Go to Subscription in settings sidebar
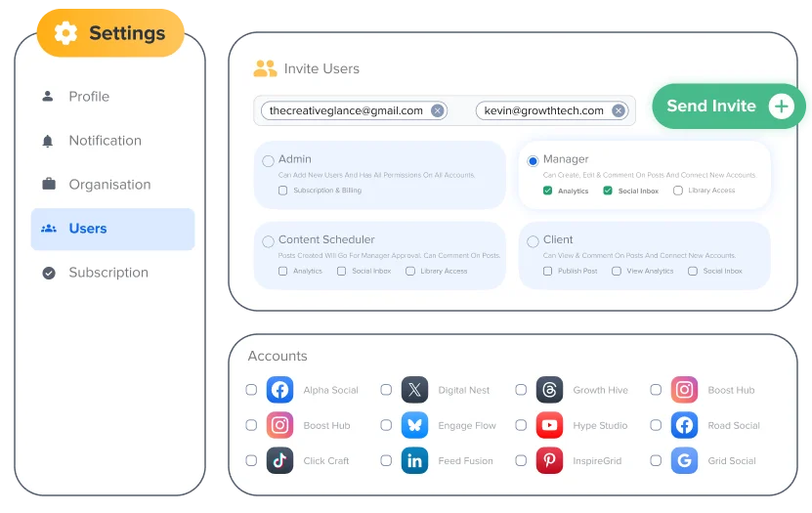The width and height of the screenshot is (812, 513). click(107, 273)
